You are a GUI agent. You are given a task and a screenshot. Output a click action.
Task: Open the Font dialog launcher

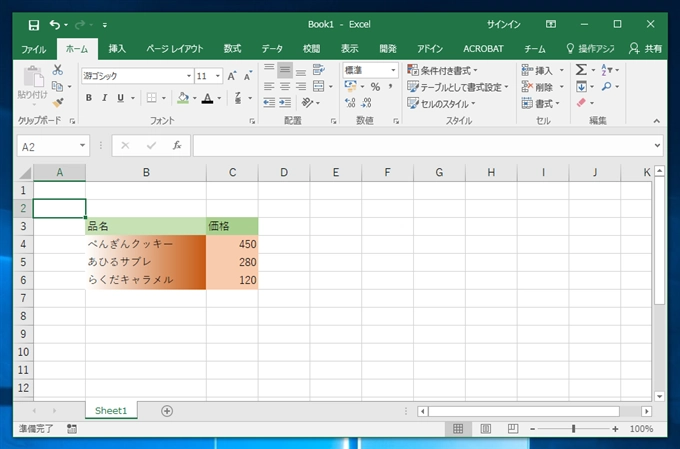click(x=252, y=121)
